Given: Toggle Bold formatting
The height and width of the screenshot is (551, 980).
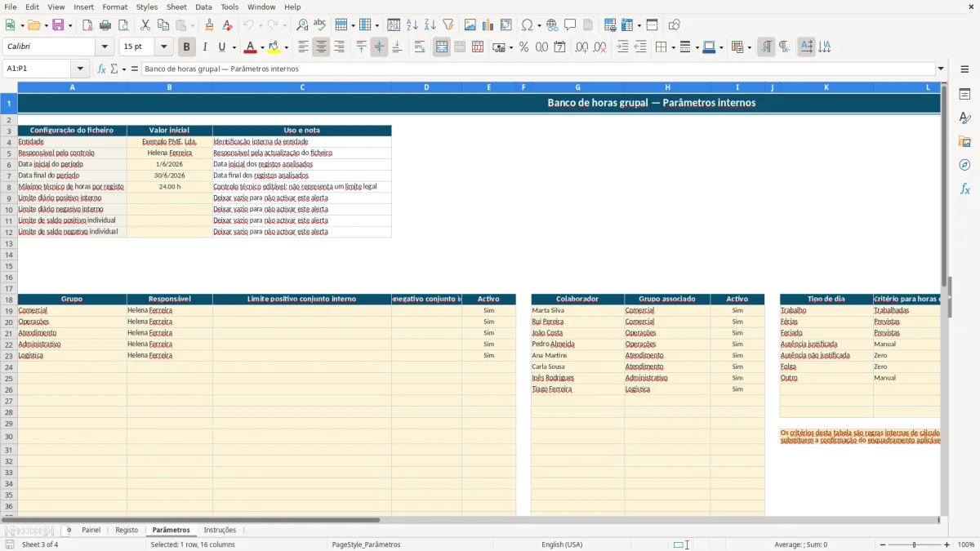Looking at the screenshot, I should (187, 47).
